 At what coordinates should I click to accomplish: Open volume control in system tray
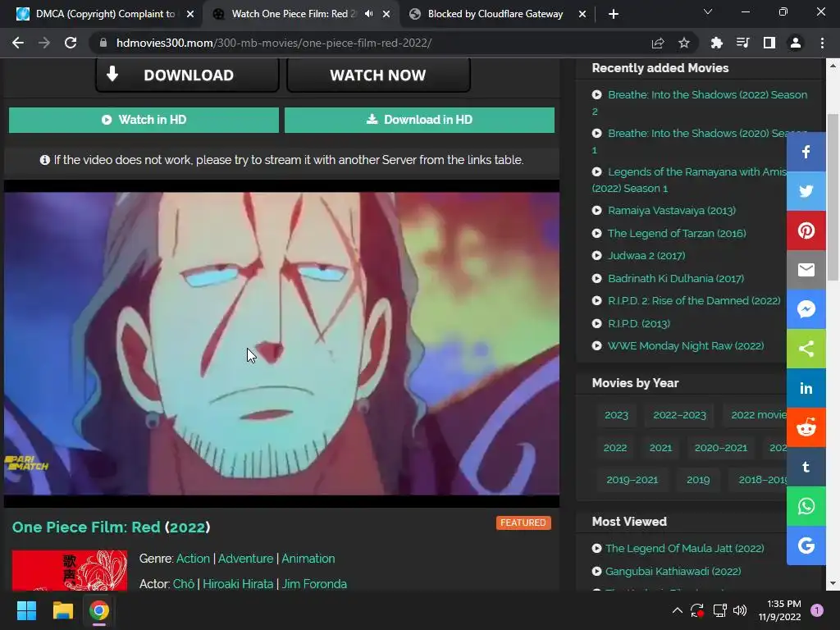(x=740, y=610)
